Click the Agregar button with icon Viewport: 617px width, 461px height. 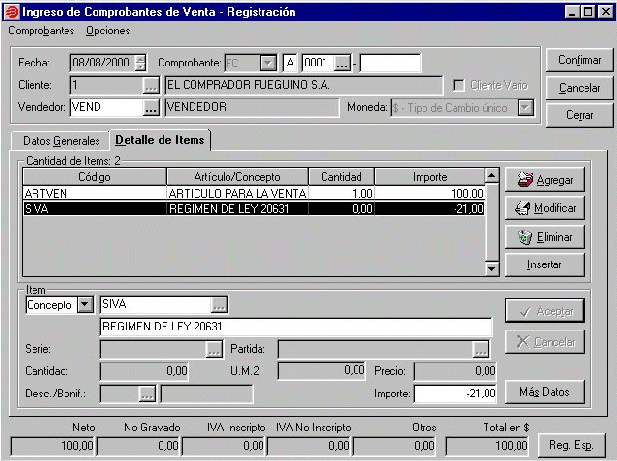click(x=544, y=181)
